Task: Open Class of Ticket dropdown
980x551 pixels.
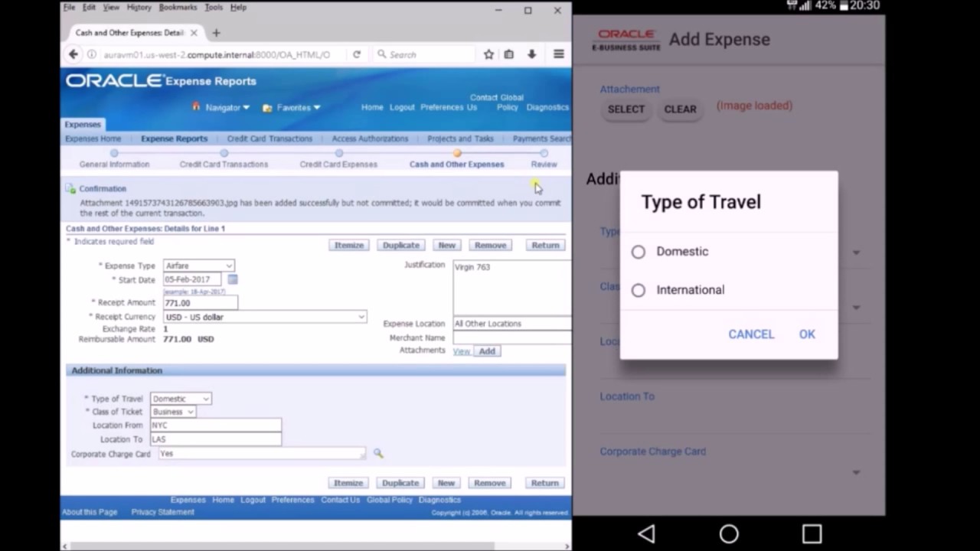Action: (x=173, y=412)
